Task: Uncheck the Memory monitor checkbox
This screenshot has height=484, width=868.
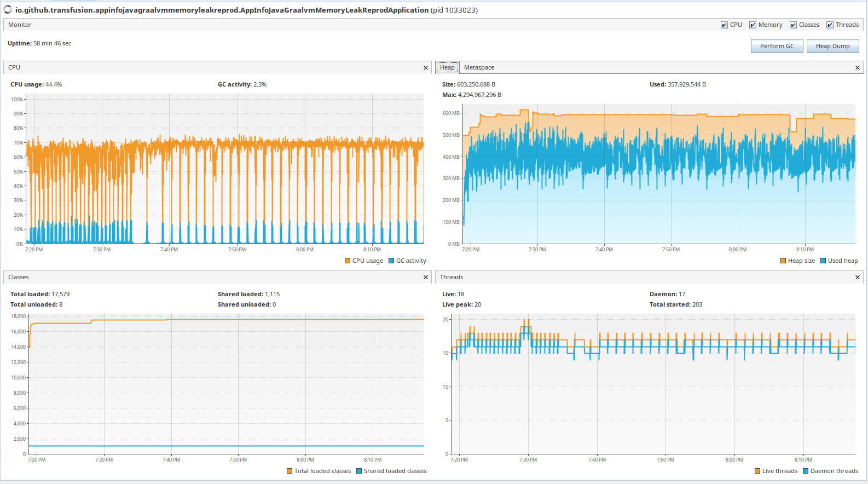Action: point(753,25)
